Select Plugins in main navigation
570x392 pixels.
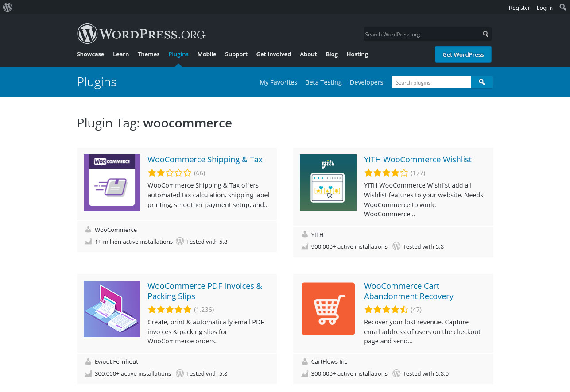(x=178, y=54)
